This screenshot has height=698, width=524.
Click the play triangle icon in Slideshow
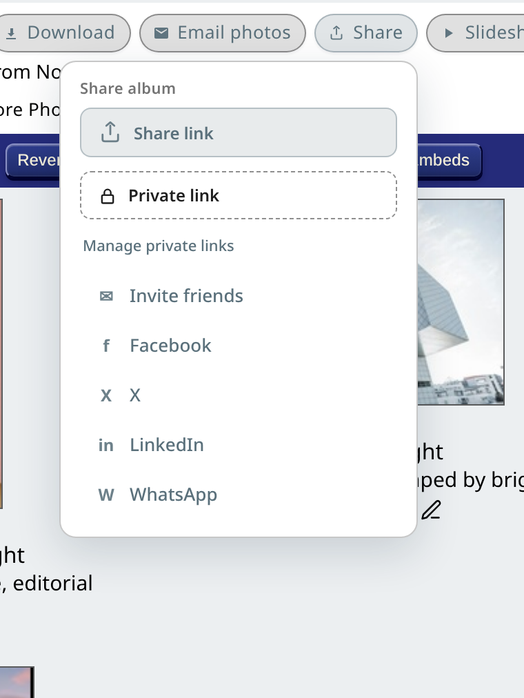point(449,33)
